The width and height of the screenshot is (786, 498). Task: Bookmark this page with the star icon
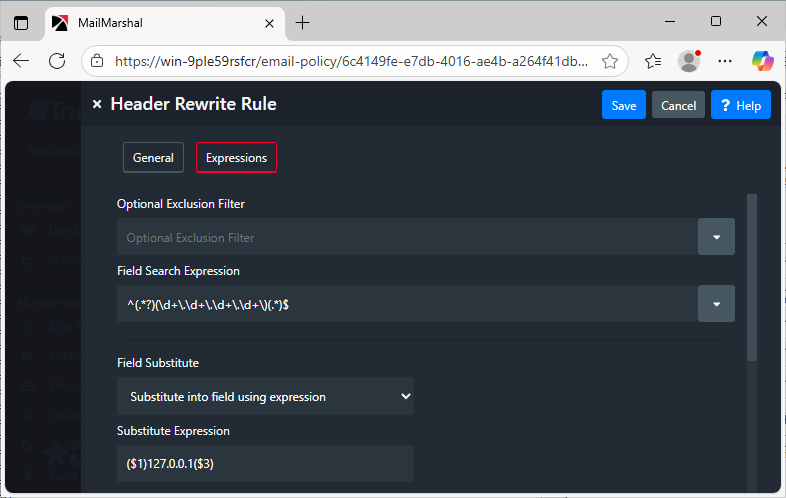(x=610, y=61)
